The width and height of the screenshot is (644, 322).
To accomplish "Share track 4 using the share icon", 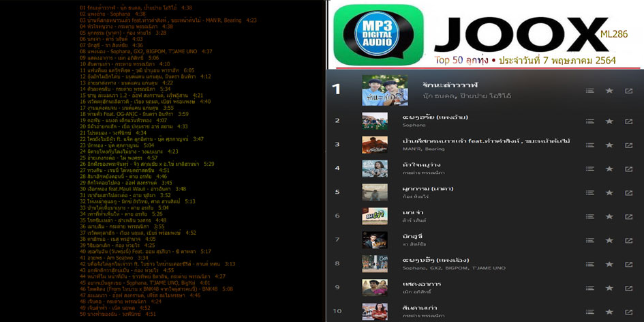I will click(628, 169).
